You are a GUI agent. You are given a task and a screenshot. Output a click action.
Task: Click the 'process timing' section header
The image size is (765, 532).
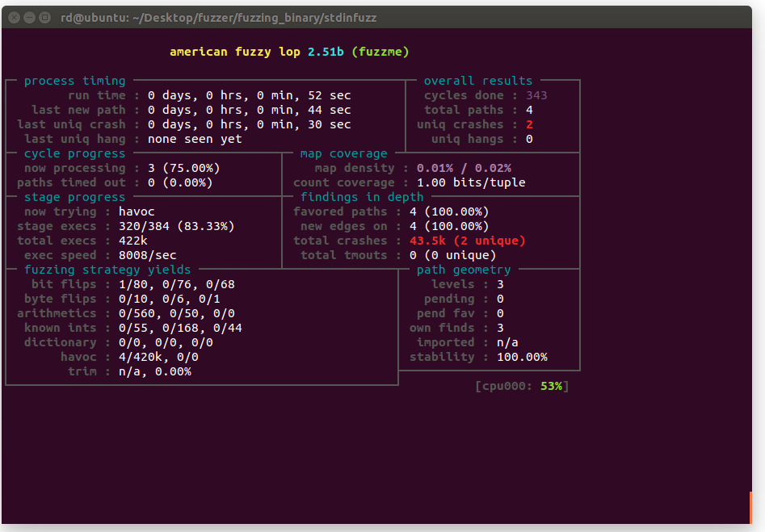point(74,81)
